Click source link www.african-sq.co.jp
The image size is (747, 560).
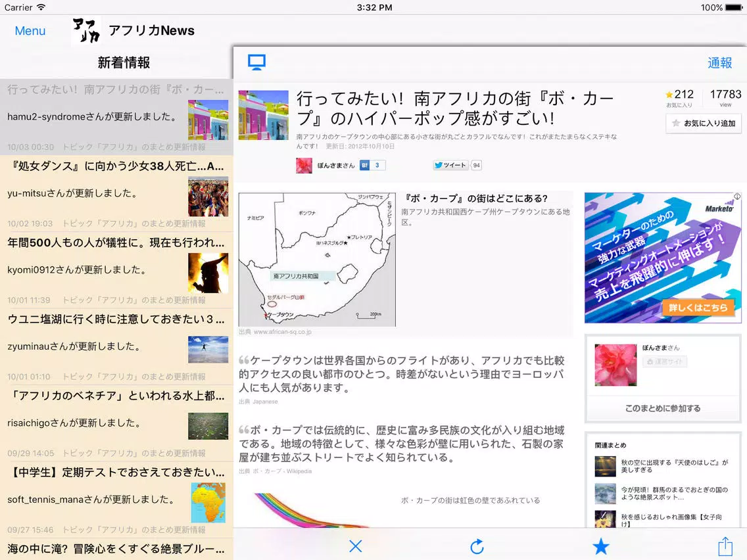[283, 332]
